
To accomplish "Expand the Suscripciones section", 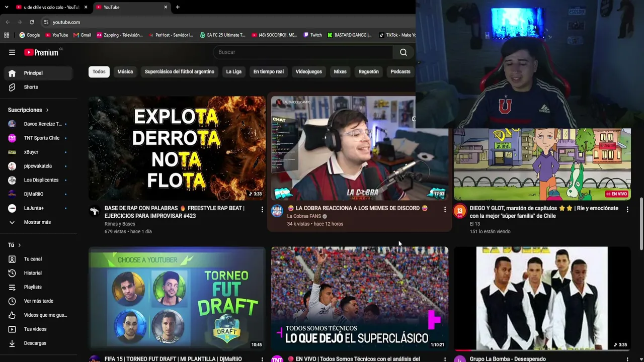I will pos(28,110).
